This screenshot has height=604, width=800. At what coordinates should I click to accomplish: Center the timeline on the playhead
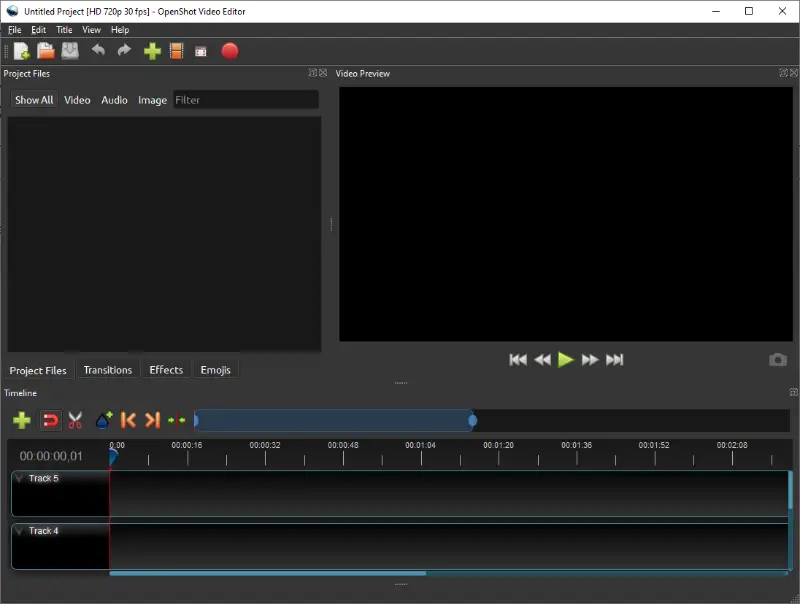click(x=177, y=420)
